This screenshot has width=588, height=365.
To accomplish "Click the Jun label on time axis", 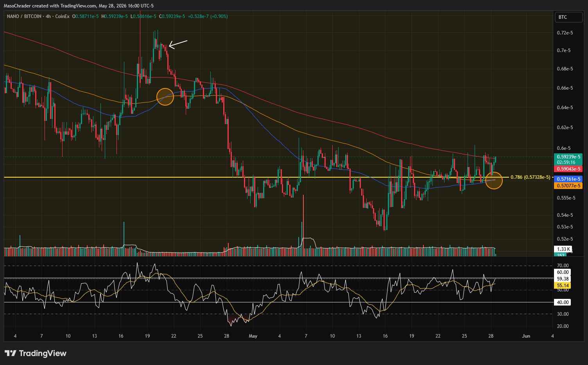I will click(526, 336).
